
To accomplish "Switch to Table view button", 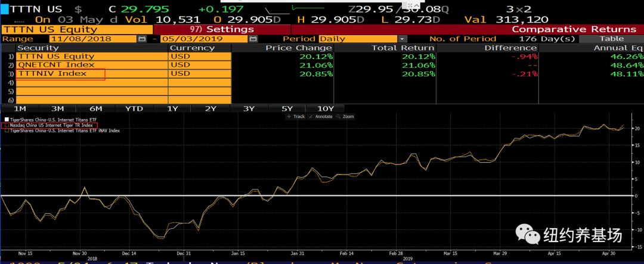I will tap(611, 39).
